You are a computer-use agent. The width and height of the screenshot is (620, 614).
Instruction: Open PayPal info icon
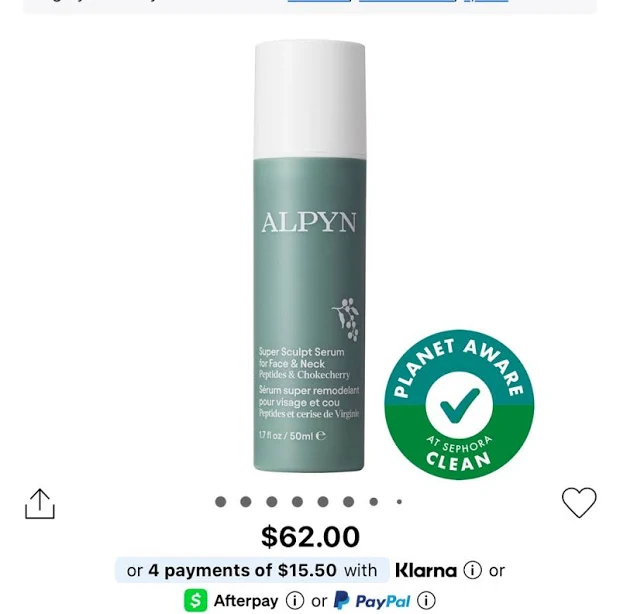pos(426,601)
